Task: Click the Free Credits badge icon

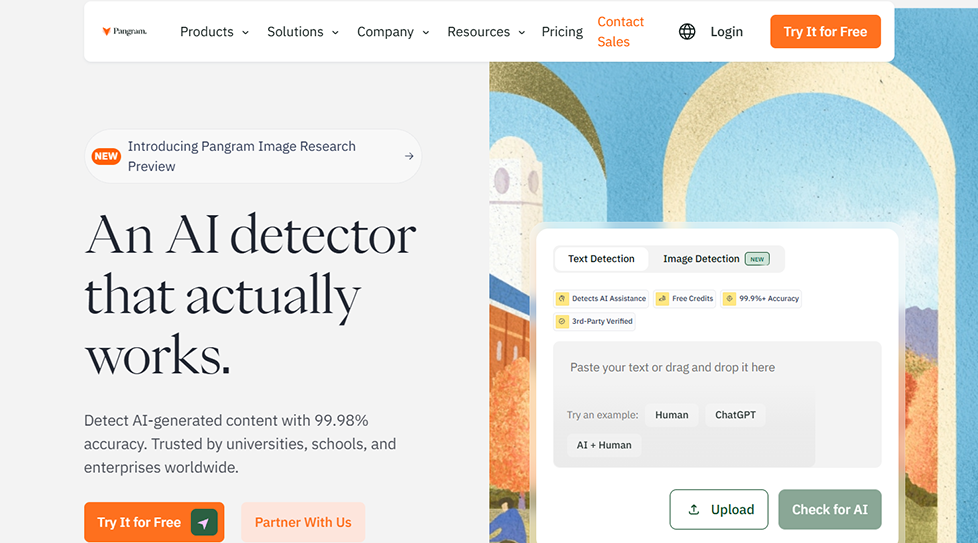Action: click(x=662, y=299)
